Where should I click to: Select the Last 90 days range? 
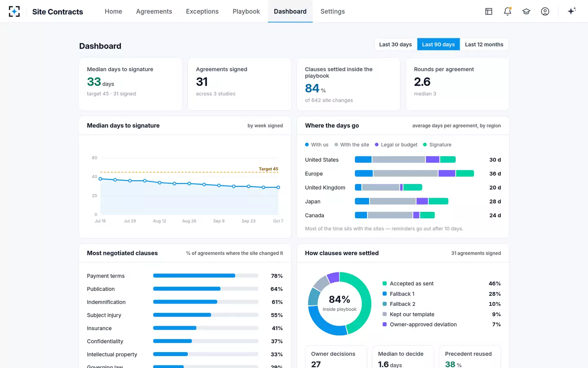pos(438,45)
